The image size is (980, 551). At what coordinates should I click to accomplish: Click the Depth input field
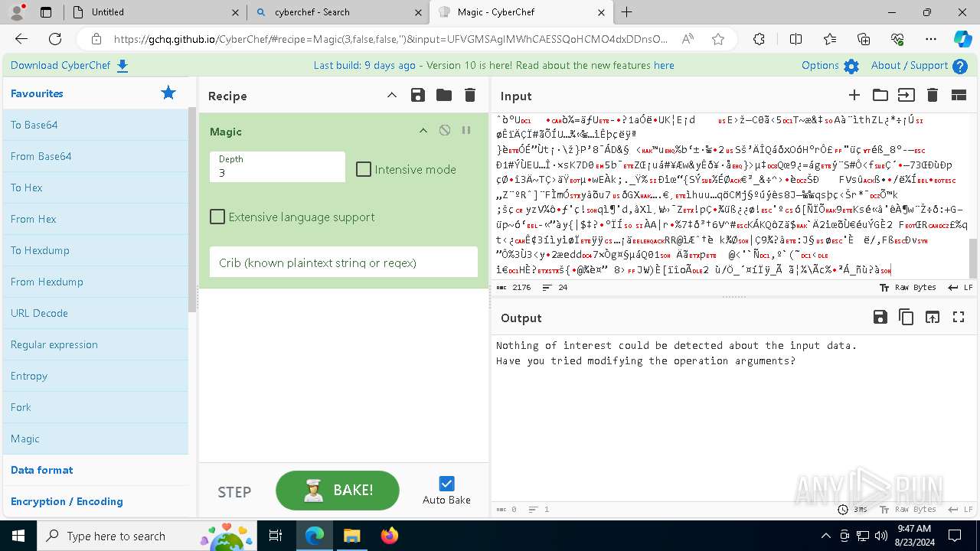(277, 167)
